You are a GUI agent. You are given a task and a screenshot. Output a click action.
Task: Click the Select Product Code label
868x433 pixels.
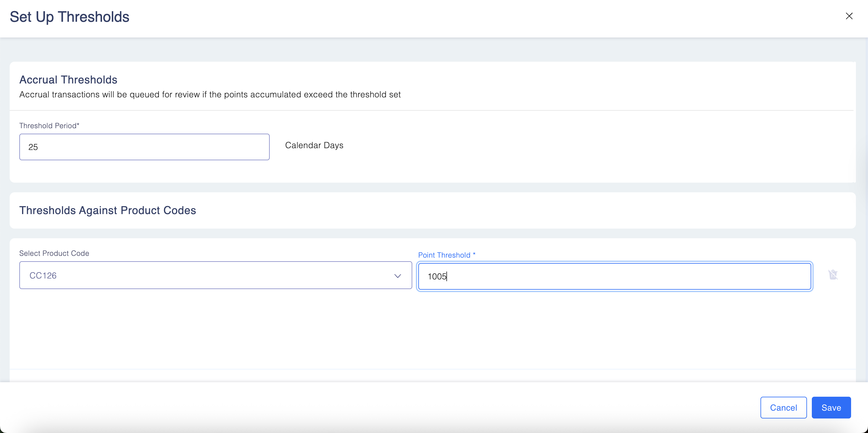(x=54, y=253)
